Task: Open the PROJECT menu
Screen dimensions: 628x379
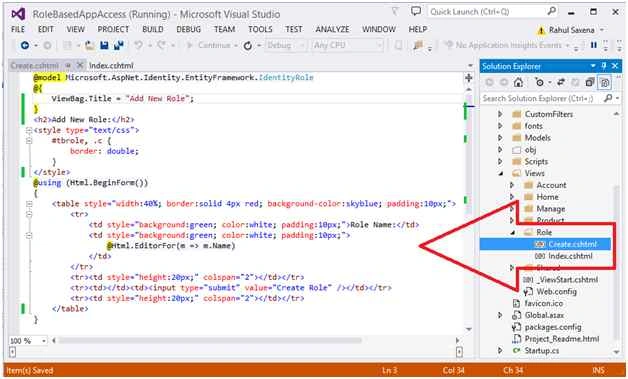Action: [x=113, y=30]
